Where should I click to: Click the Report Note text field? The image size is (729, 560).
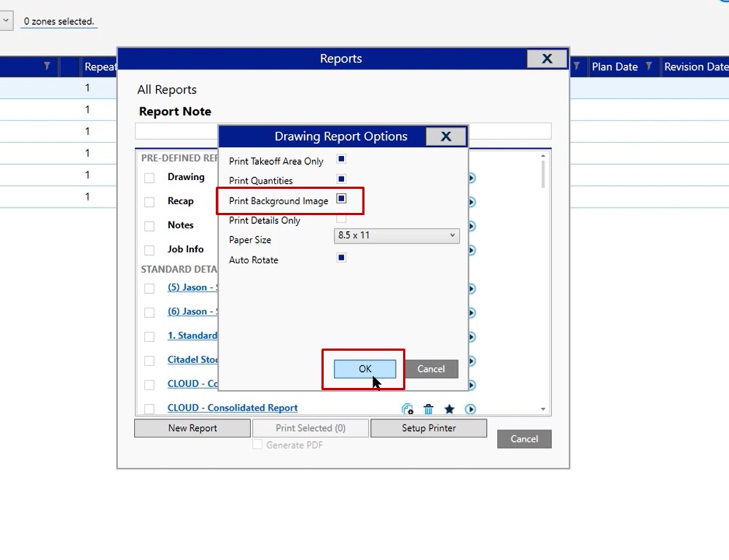coord(343,131)
